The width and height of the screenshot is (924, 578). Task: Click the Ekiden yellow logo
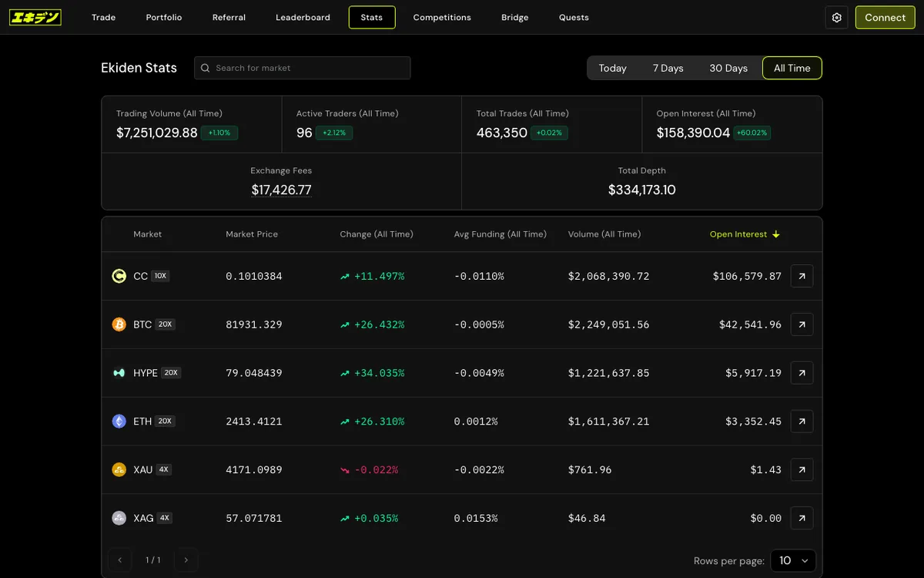pyautogui.click(x=35, y=17)
